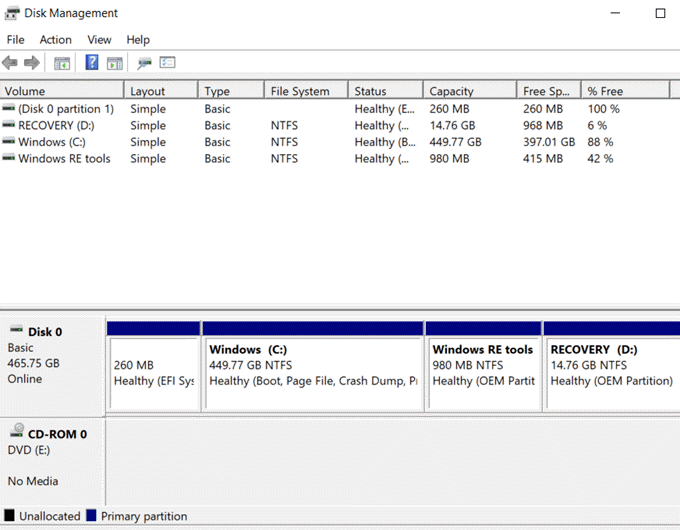This screenshot has width=680, height=530.
Task: Click the 88 % free cell
Action: pos(600,142)
